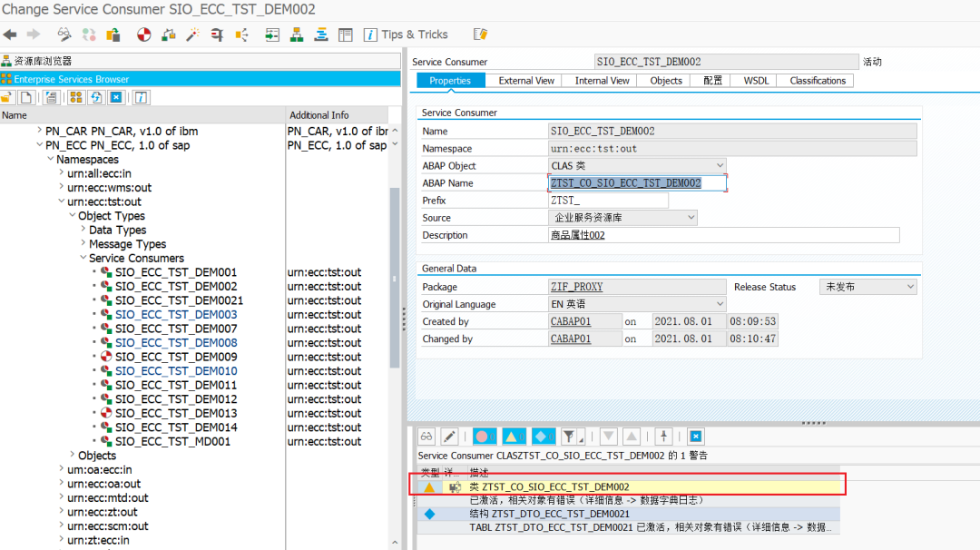Image resolution: width=980 pixels, height=550 pixels.
Task: Open the Tips & Tricks info button
Action: [406, 34]
